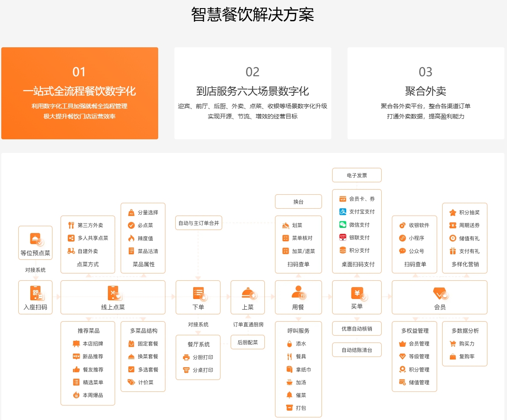Select 积分抽奖 star icon
The image size is (507, 420).
point(453,212)
